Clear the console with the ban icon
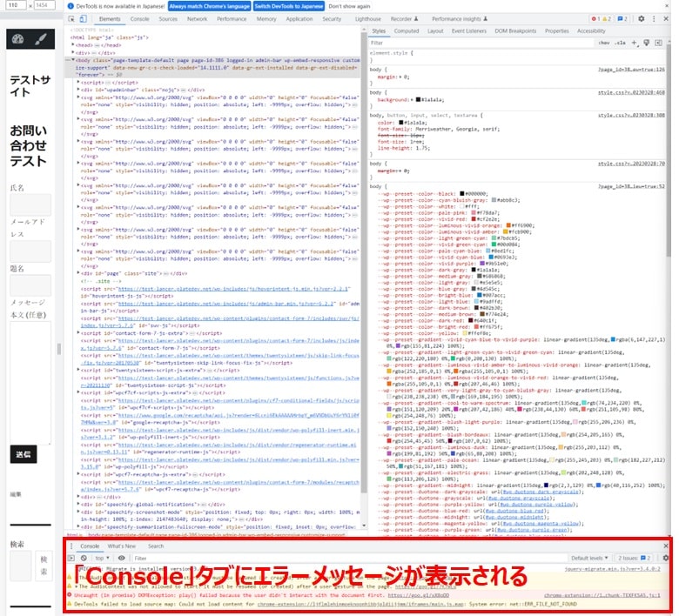Image resolution: width=679 pixels, height=616 pixels. 84,558
